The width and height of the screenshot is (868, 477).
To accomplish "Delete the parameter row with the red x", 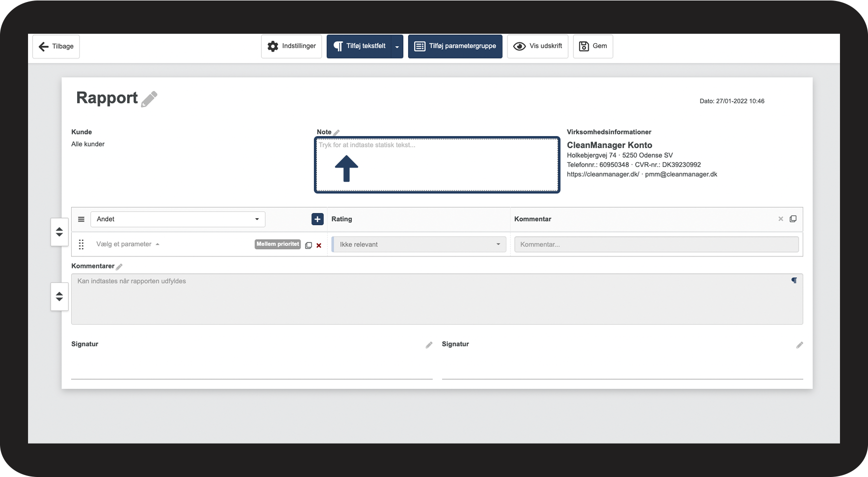I will pos(319,246).
